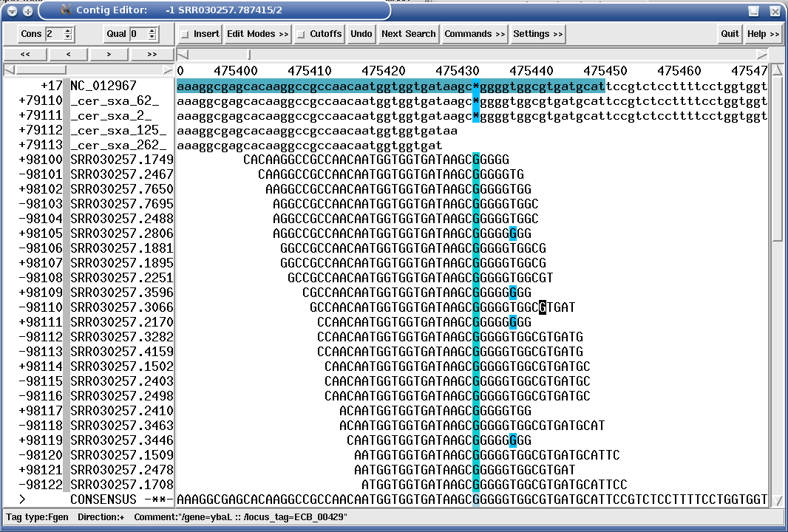Click the Cons value input field

[54, 34]
